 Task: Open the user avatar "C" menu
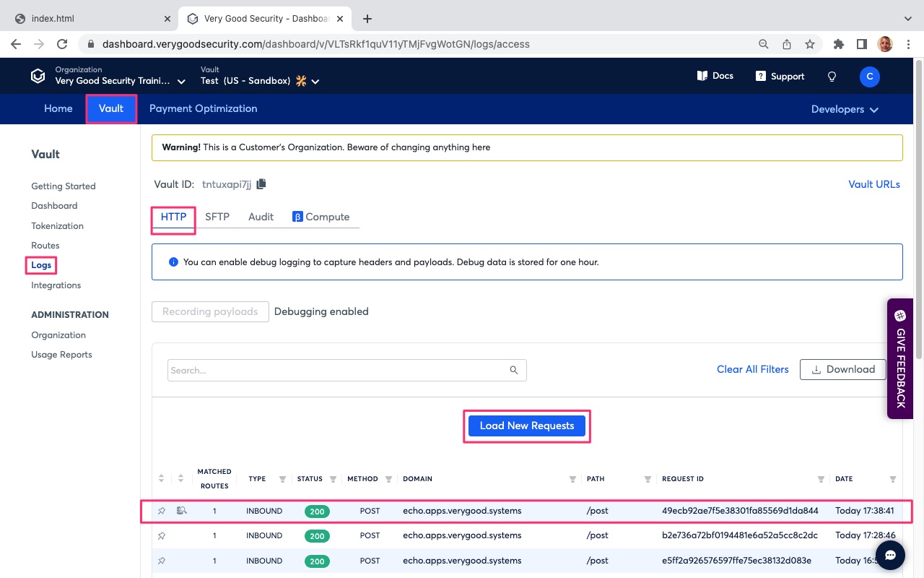pyautogui.click(x=870, y=76)
